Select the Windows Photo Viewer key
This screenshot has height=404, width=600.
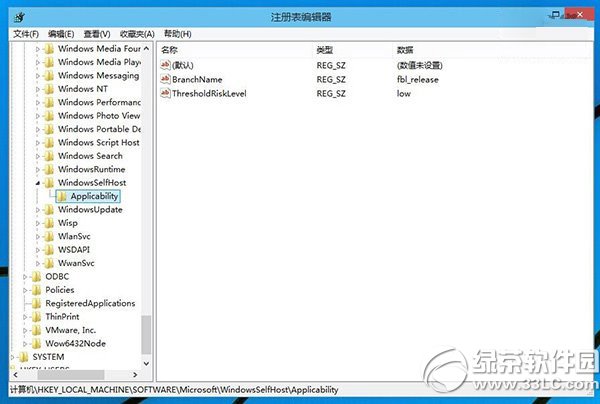(x=99, y=116)
